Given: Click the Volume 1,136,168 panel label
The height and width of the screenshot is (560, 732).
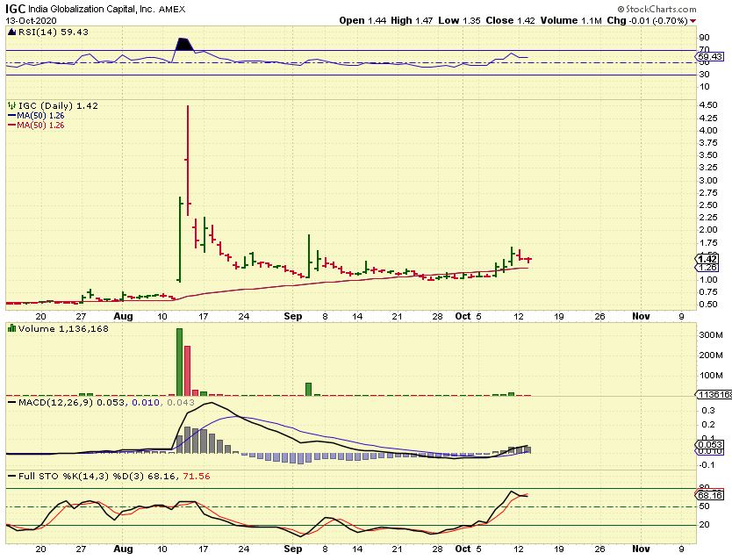Looking at the screenshot, I should click(63, 328).
